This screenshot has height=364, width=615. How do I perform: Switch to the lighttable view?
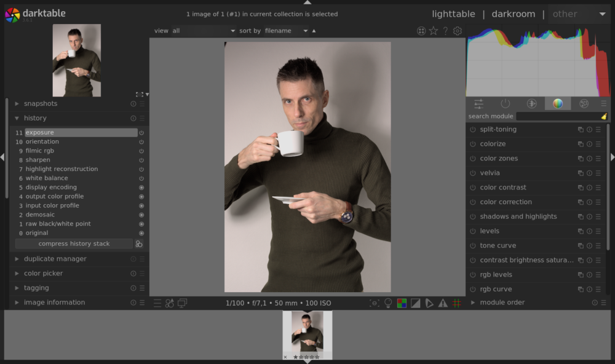(x=453, y=14)
